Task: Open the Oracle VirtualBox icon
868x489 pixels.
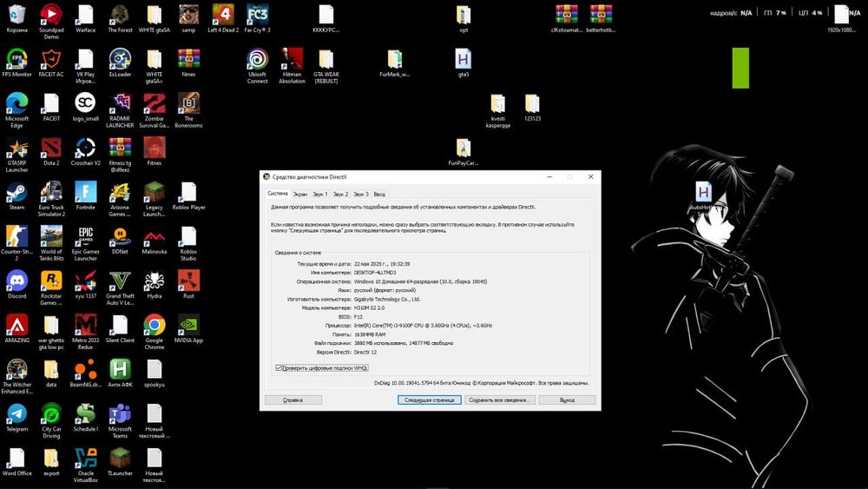Action: point(85,458)
